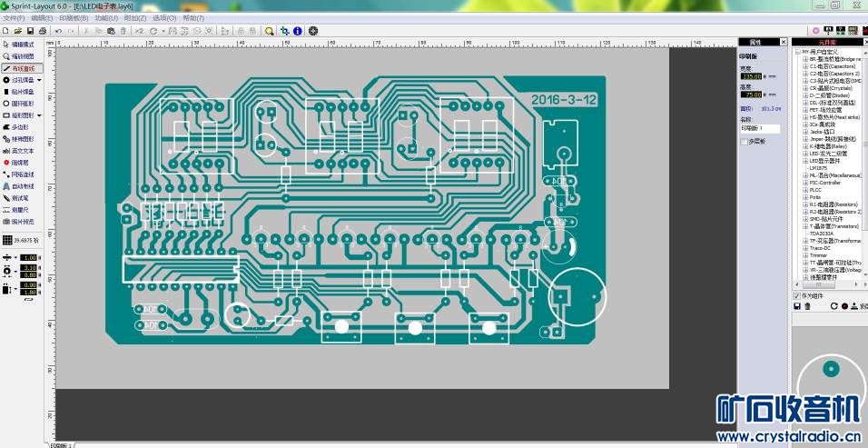The image size is (868, 448).
Task: Toggle the 'as component' checkbox
Action: [x=797, y=296]
